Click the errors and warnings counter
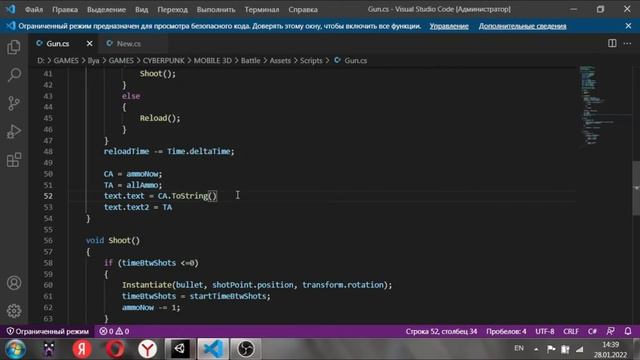The image size is (640, 360). click(x=114, y=331)
